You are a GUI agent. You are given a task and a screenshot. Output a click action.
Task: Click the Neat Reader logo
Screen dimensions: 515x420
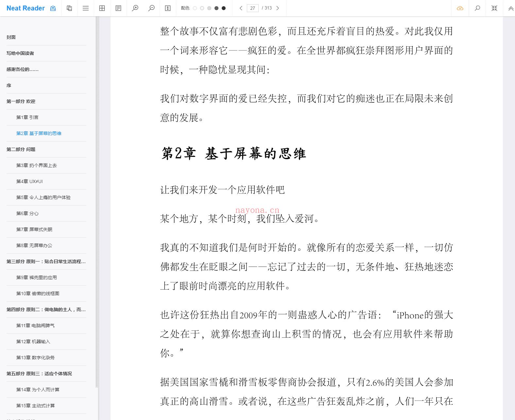tap(26, 8)
